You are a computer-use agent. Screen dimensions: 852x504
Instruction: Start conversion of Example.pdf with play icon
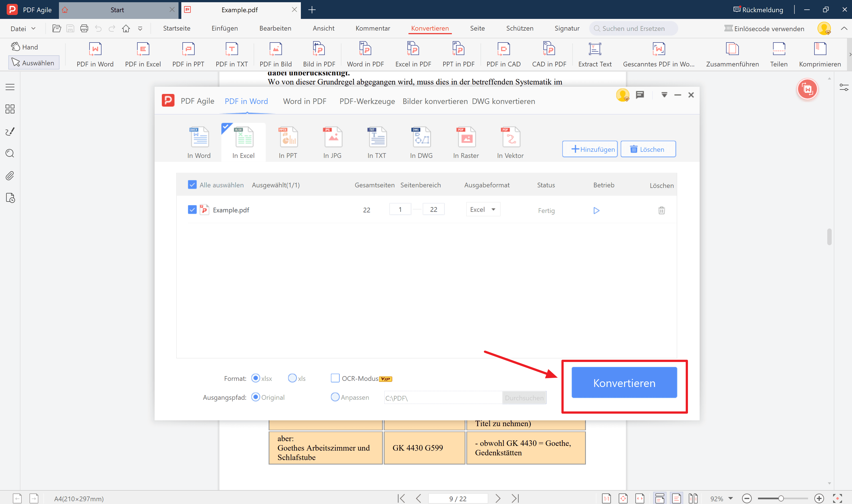pos(596,210)
